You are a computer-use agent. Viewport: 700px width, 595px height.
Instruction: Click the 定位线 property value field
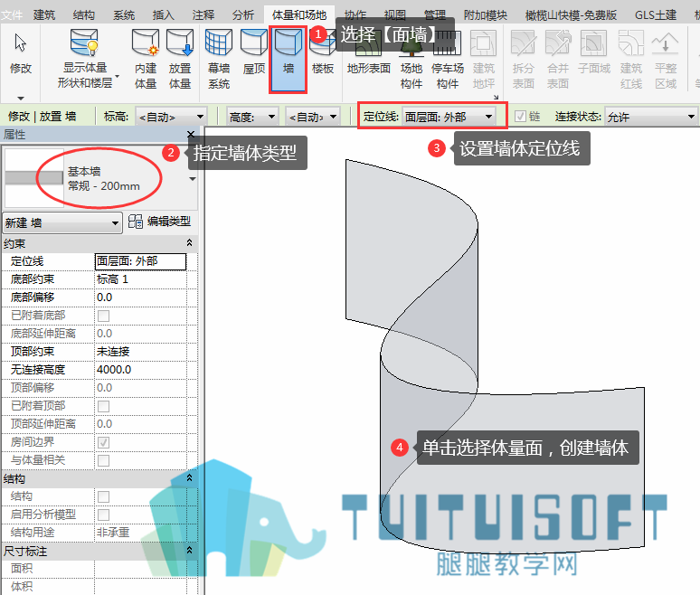(140, 261)
